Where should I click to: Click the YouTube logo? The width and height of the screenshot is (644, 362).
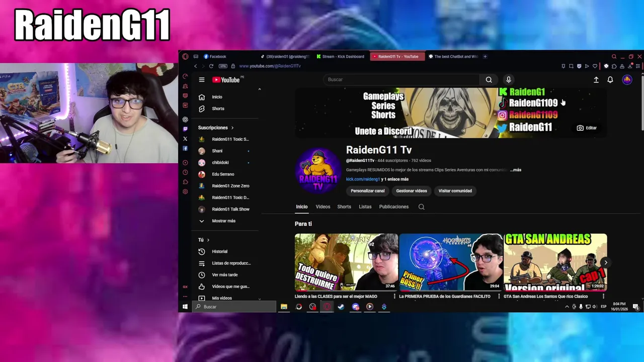pos(226,79)
